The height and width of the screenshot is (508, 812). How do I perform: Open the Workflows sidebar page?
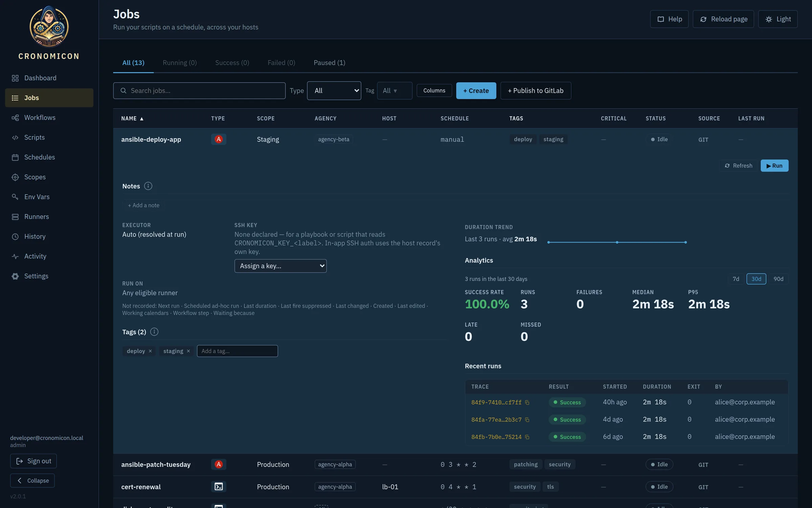coord(49,118)
